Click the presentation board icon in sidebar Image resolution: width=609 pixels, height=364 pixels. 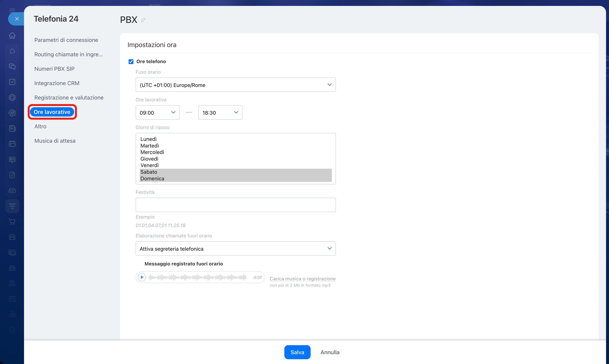coord(12,159)
